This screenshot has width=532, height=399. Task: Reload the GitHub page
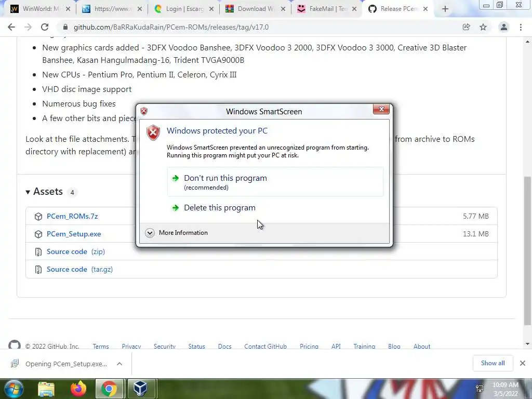tap(45, 27)
